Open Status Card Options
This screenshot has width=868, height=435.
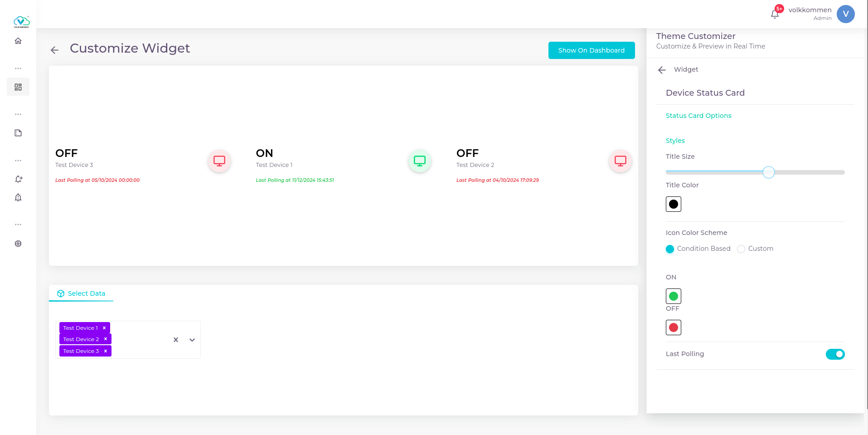[x=698, y=115]
